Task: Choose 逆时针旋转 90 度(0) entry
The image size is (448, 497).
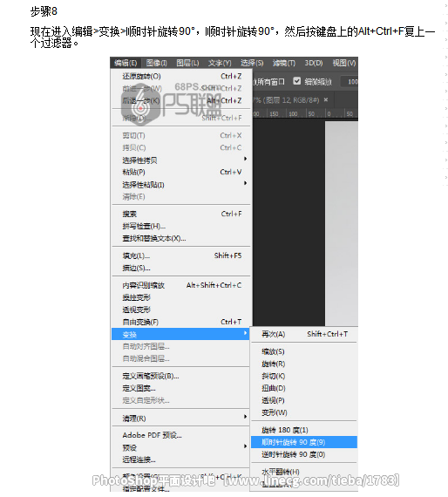Action: click(304, 454)
